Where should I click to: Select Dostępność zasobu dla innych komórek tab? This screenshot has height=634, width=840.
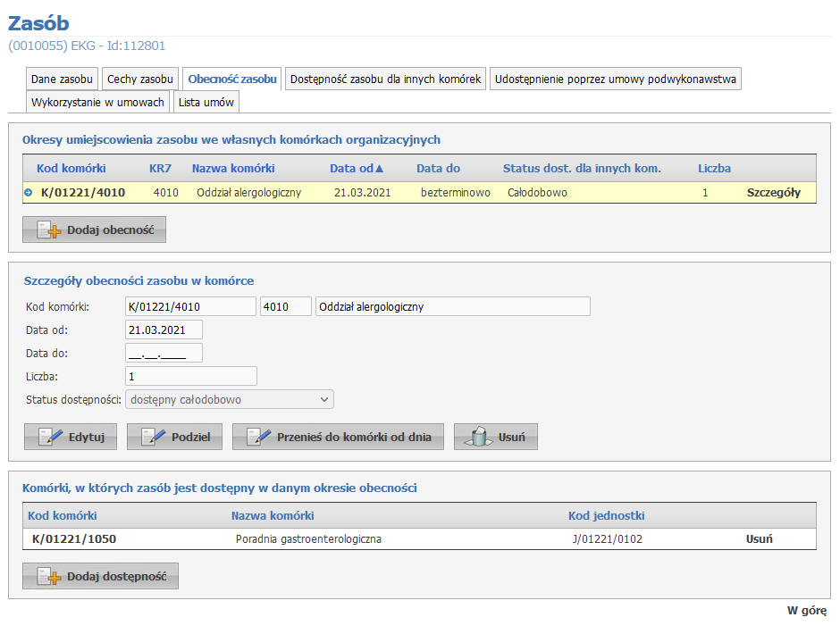[386, 79]
